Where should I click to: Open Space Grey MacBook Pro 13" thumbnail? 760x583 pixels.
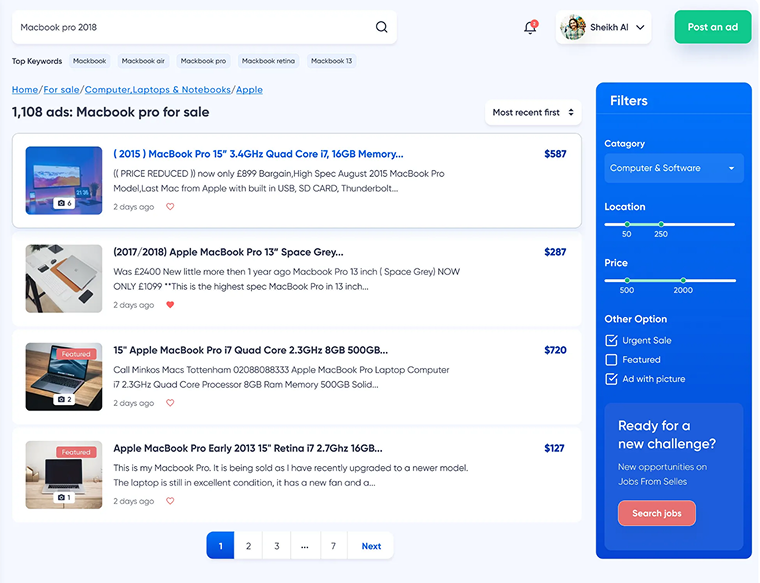[x=64, y=279]
